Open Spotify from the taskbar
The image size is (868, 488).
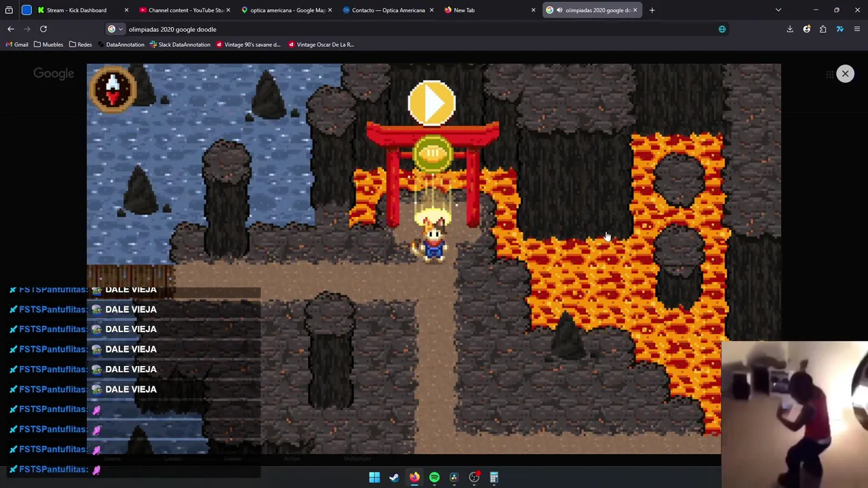pos(434,477)
